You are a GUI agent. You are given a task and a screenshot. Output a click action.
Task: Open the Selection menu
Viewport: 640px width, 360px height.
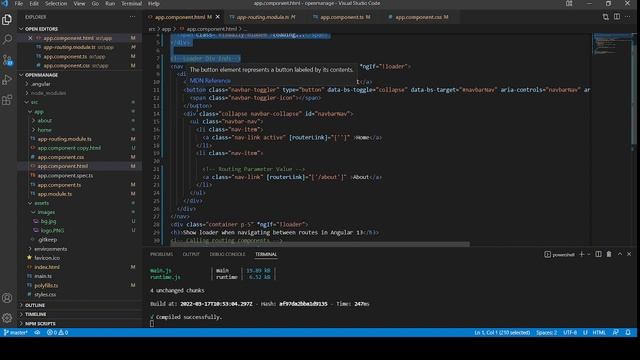pyautogui.click(x=56, y=4)
